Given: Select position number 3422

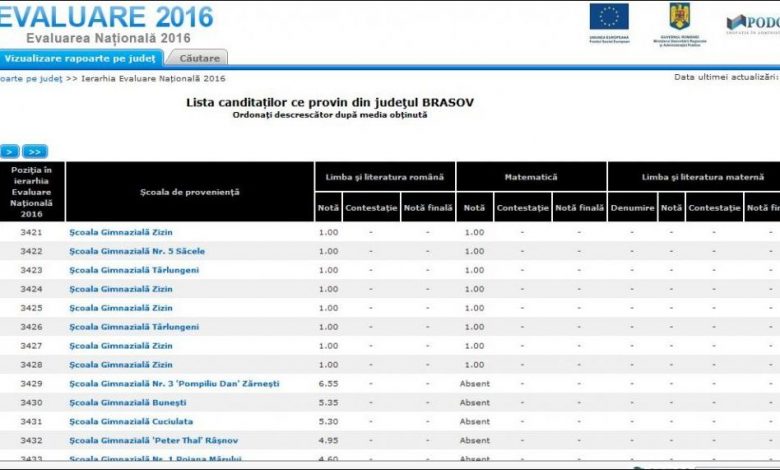Looking at the screenshot, I should (31, 251).
